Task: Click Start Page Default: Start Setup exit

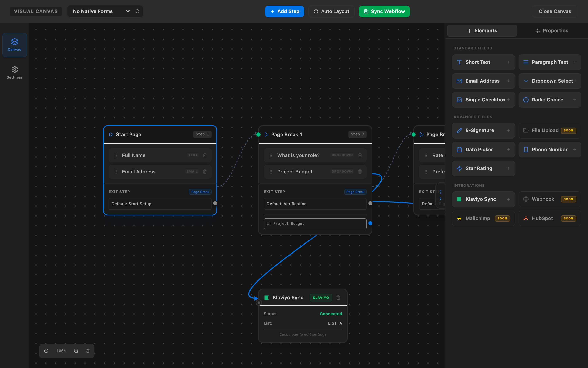Action: click(x=160, y=204)
